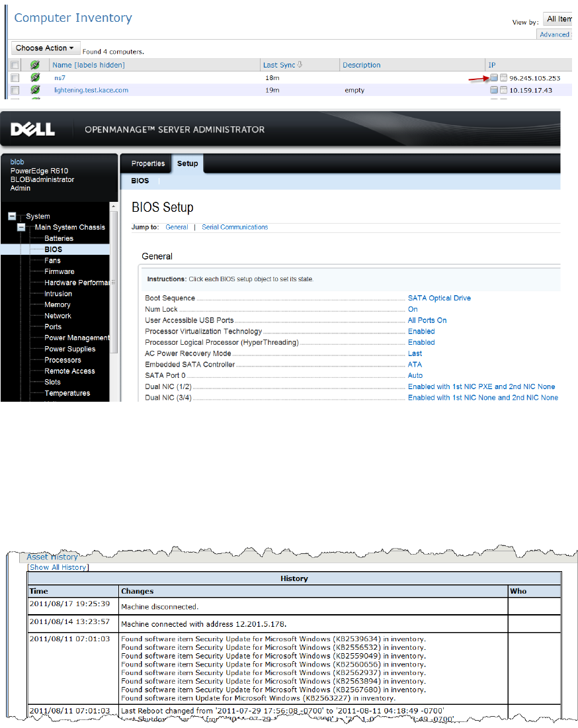Image resolution: width=578 pixels, height=728 pixels.
Task: Tick the select-all checkbox in the inventory header
Action: (15, 65)
